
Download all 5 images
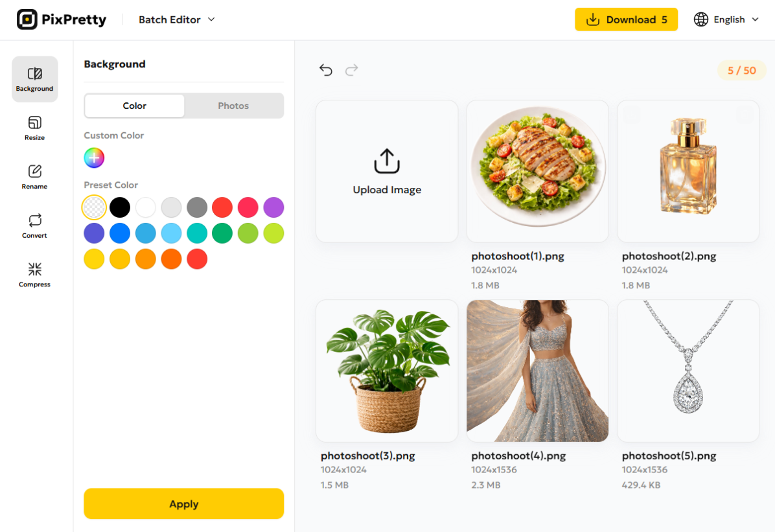click(626, 20)
